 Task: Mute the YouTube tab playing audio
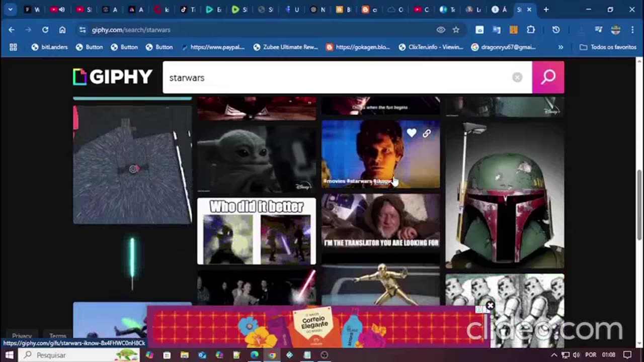click(x=62, y=10)
